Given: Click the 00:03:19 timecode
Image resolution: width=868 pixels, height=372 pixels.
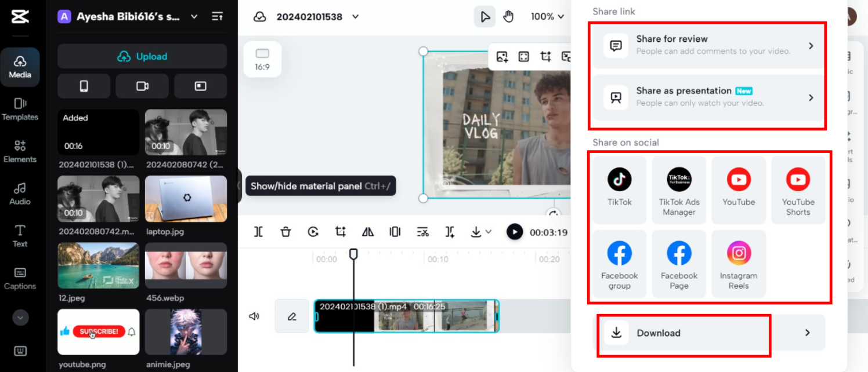Looking at the screenshot, I should click(x=548, y=232).
